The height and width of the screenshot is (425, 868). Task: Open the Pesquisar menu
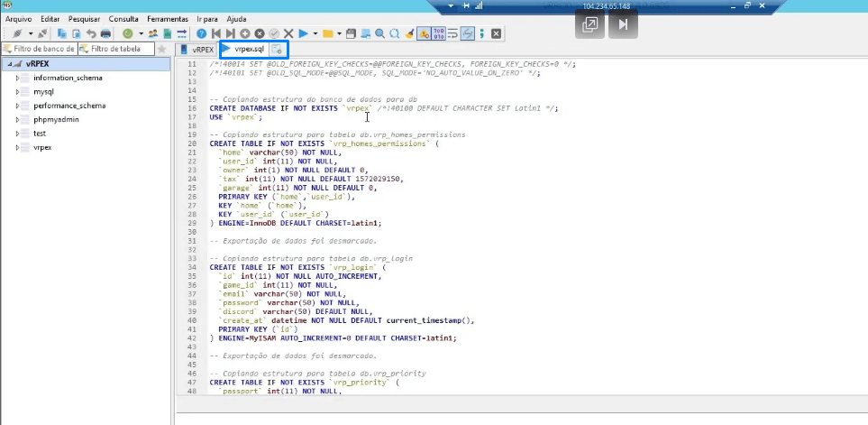[85, 19]
